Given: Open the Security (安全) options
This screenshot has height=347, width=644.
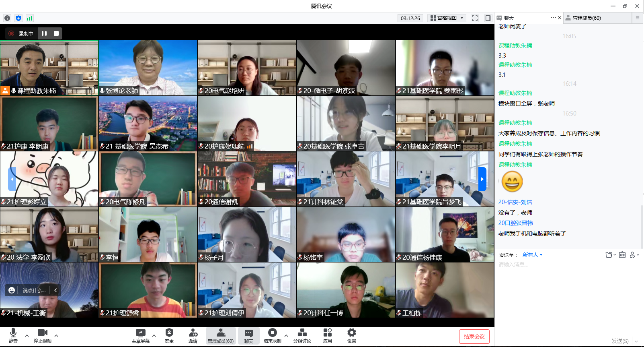Looking at the screenshot, I should [169, 335].
